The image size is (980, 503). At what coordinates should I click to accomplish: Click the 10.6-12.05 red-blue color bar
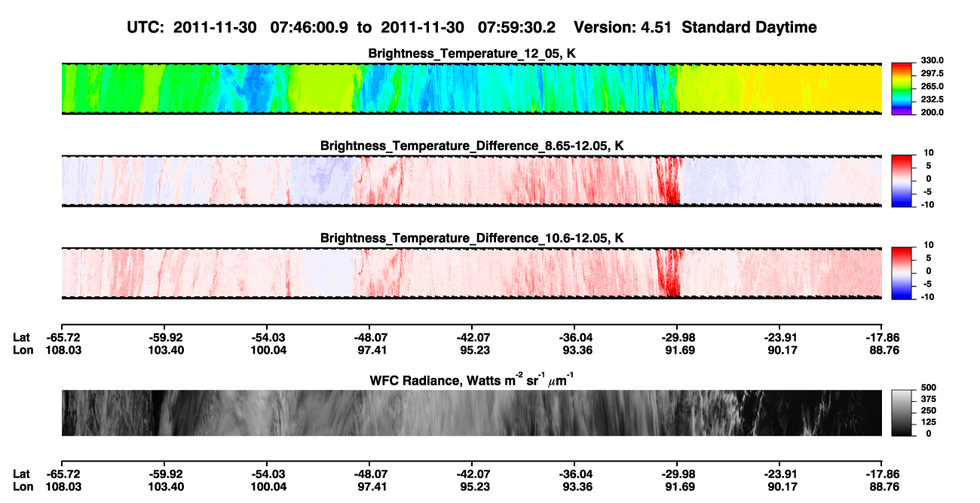pos(902,273)
